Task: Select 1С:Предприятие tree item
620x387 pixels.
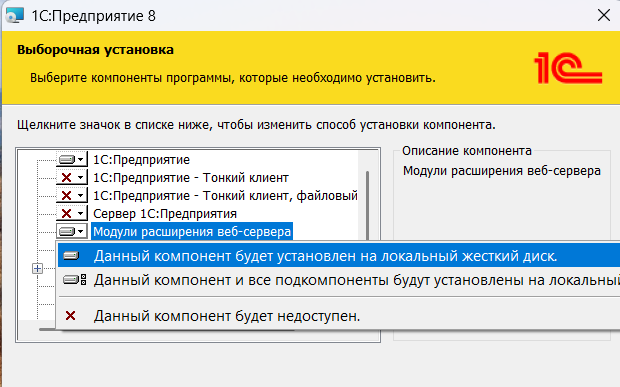Action: pyautogui.click(x=141, y=160)
